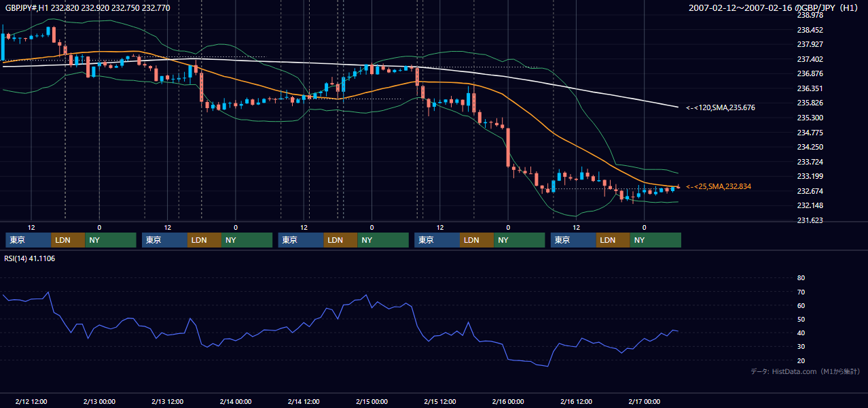Select the 25,SMA,232.834 indicator label
The image size is (868, 408).
point(719,186)
